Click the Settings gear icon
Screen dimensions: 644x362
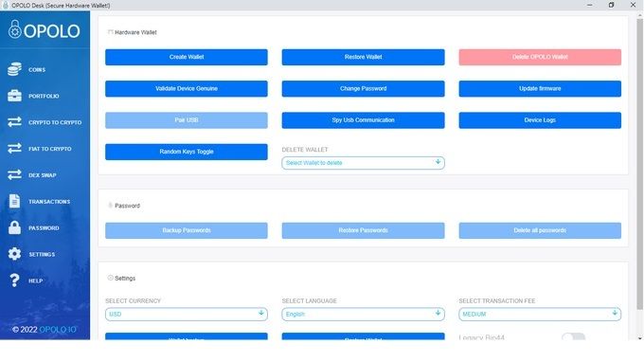pos(14,254)
